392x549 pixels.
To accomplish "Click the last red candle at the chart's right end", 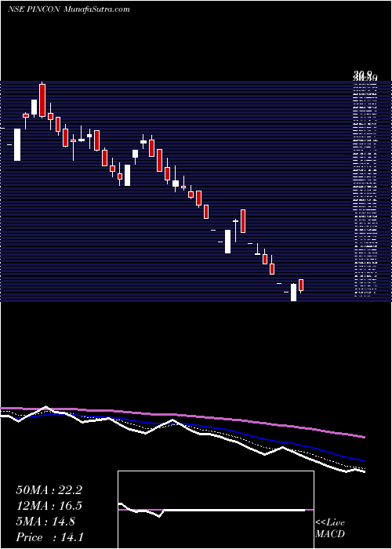I will [x=301, y=285].
